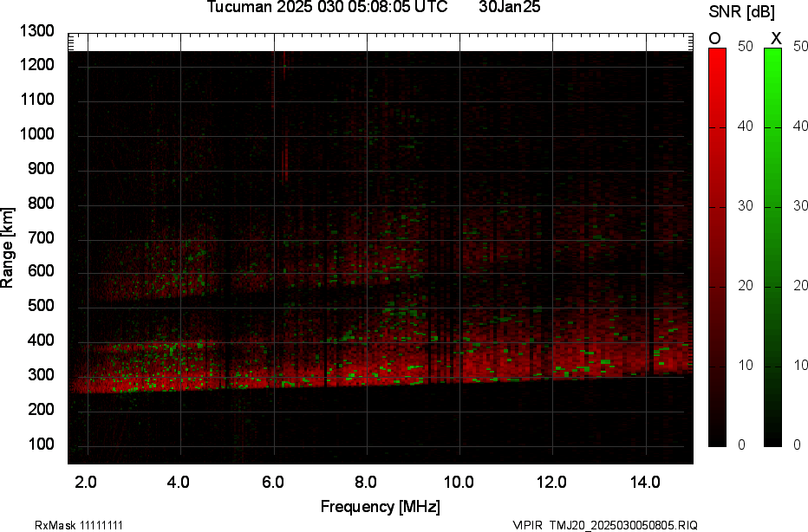Click the red O-mode SNR color bar
The width and height of the screenshot is (808, 532).
(717, 247)
